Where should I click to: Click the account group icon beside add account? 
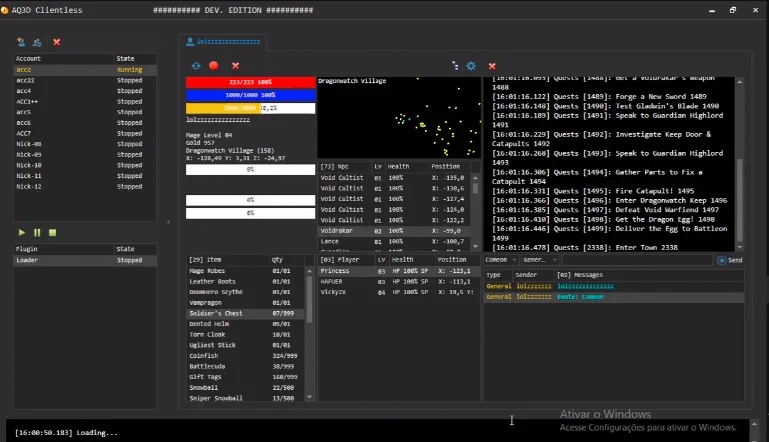[37, 42]
